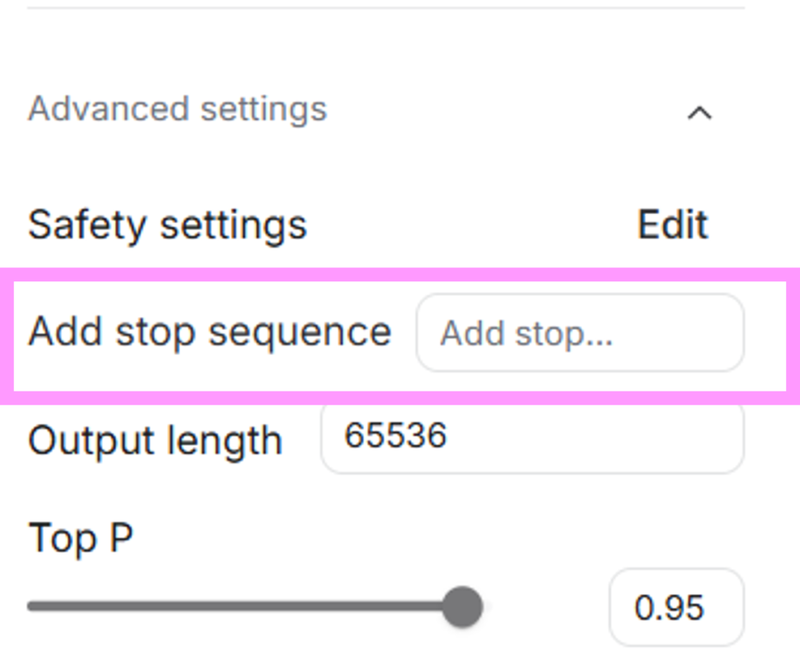Click the Add stop sequence label
The image size is (800, 672).
click(209, 332)
